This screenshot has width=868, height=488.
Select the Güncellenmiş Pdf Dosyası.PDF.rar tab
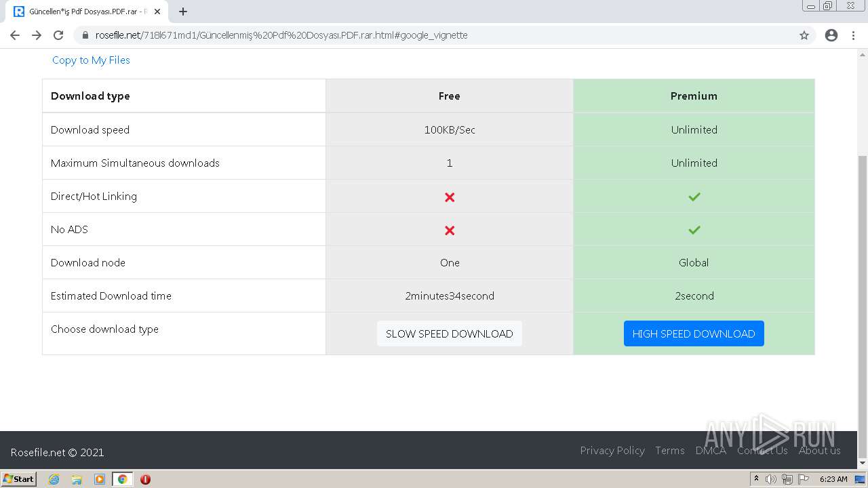coord(88,12)
